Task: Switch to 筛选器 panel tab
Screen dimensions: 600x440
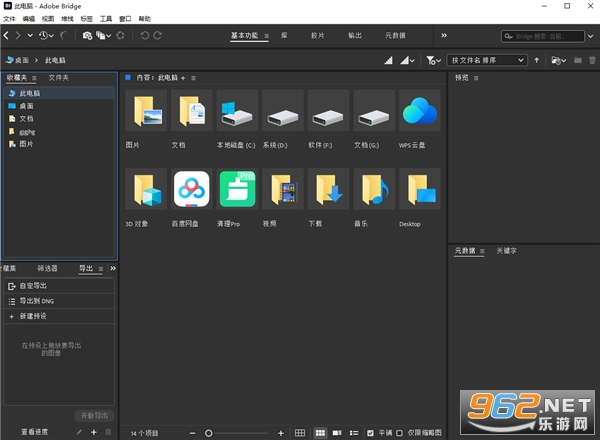Action: [x=47, y=268]
